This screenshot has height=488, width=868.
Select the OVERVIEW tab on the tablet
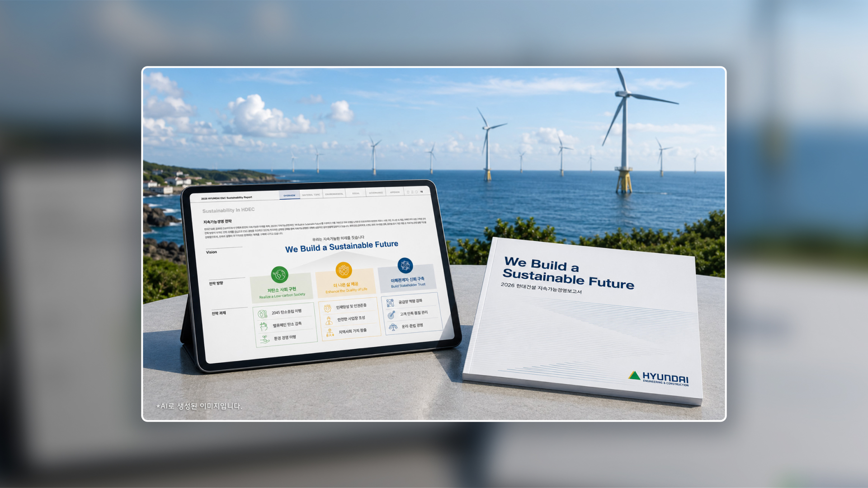tap(289, 195)
